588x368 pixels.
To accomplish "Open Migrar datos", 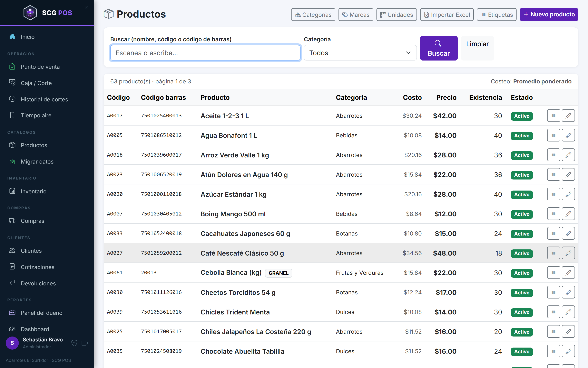I will pyautogui.click(x=47, y=162).
